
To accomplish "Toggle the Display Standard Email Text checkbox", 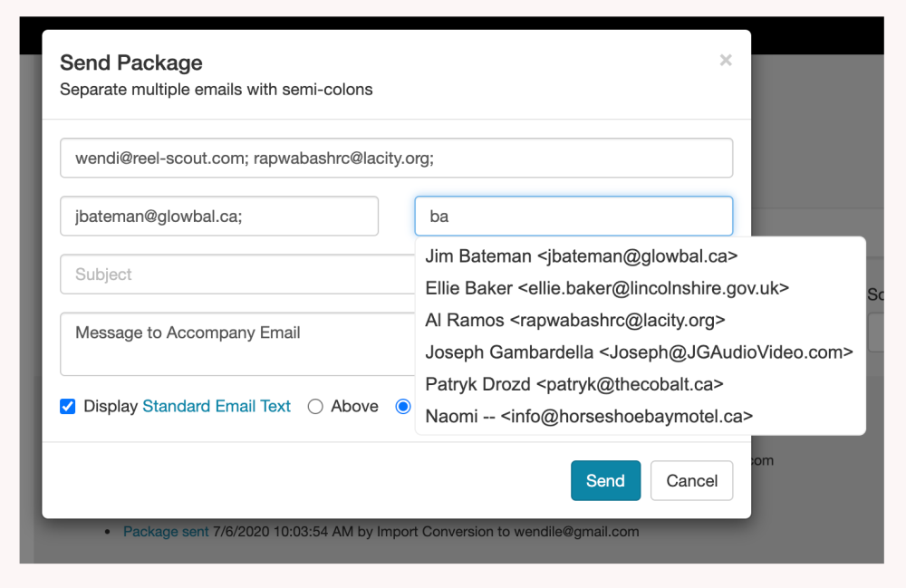I will tap(68, 407).
